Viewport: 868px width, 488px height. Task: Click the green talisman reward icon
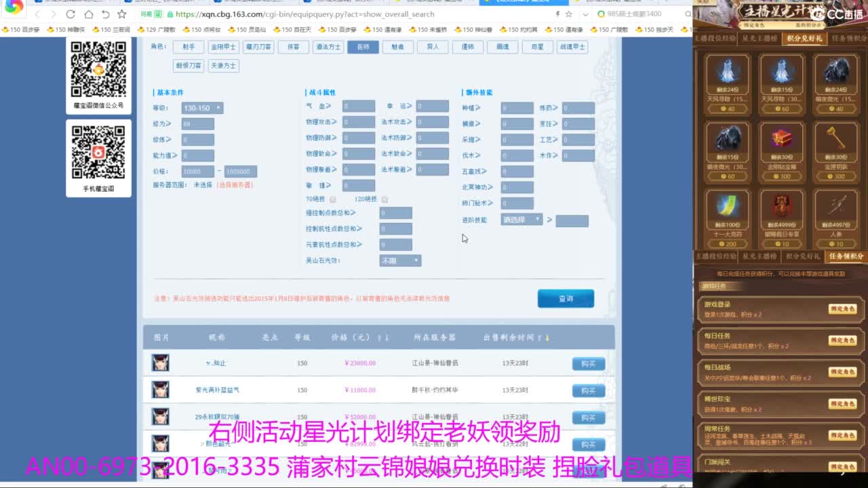727,207
